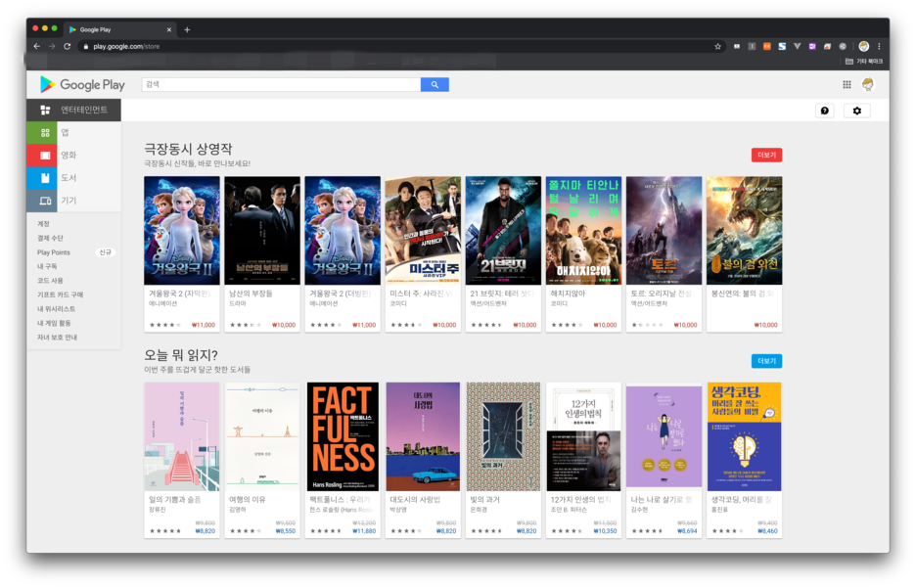
Task: Open the Play Points sidebar link
Action: [53, 252]
